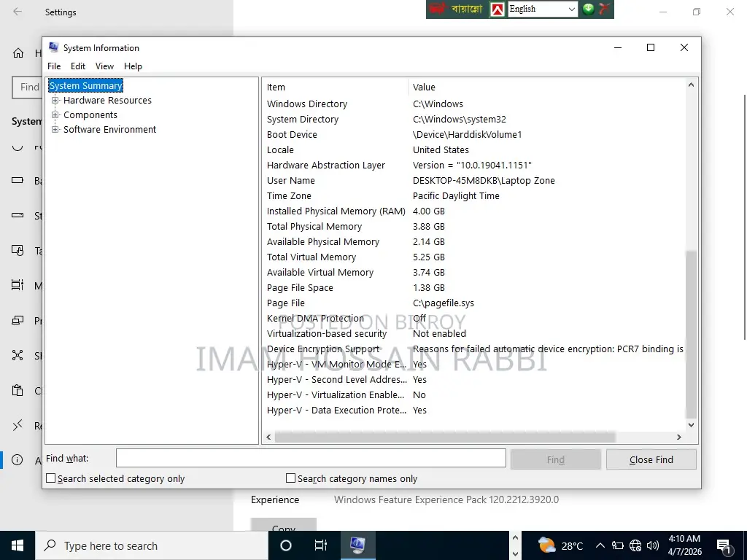Open Cortana from the taskbar
Screen dimensions: 747x560
pos(286,545)
